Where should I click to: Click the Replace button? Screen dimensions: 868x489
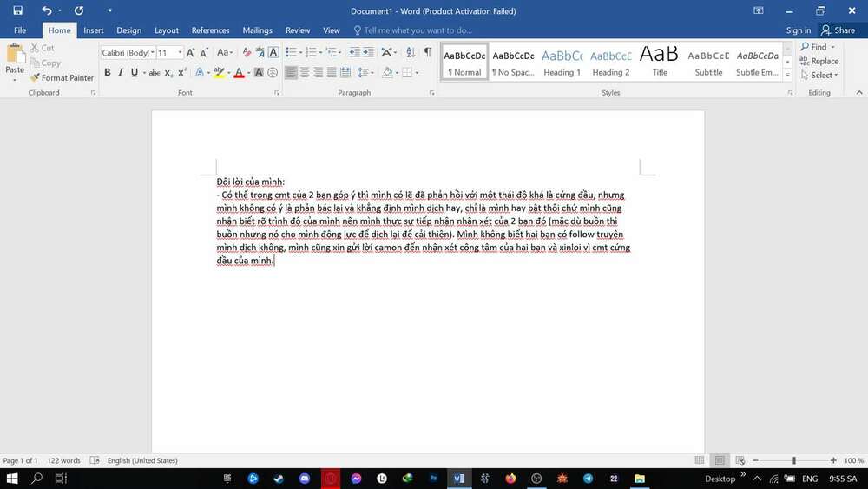pyautogui.click(x=819, y=62)
